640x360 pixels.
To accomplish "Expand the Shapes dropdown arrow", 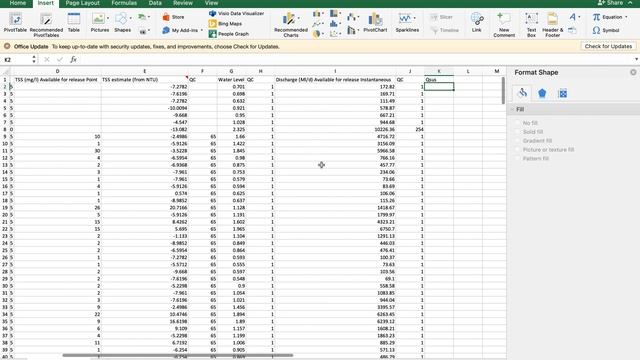I will point(131,18).
